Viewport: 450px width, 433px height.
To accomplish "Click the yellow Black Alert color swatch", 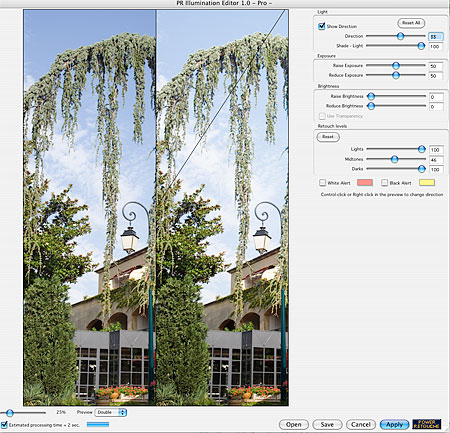I will [x=427, y=183].
